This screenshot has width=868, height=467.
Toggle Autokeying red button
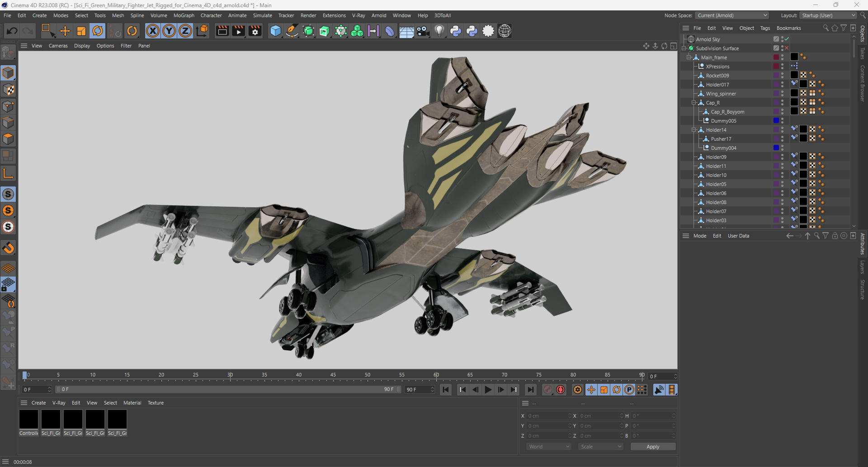click(x=561, y=390)
